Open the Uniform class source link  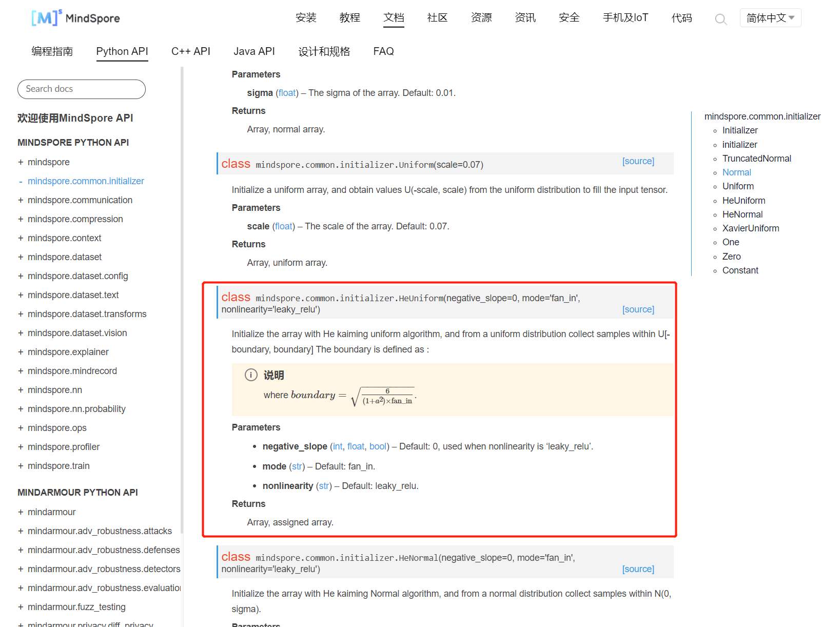coord(638,161)
